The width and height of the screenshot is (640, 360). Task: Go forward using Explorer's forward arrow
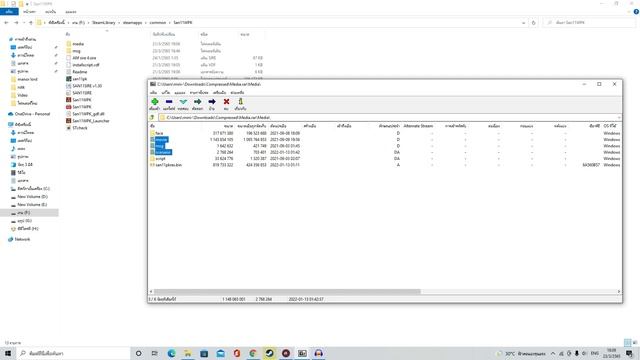pyautogui.click(x=16, y=23)
